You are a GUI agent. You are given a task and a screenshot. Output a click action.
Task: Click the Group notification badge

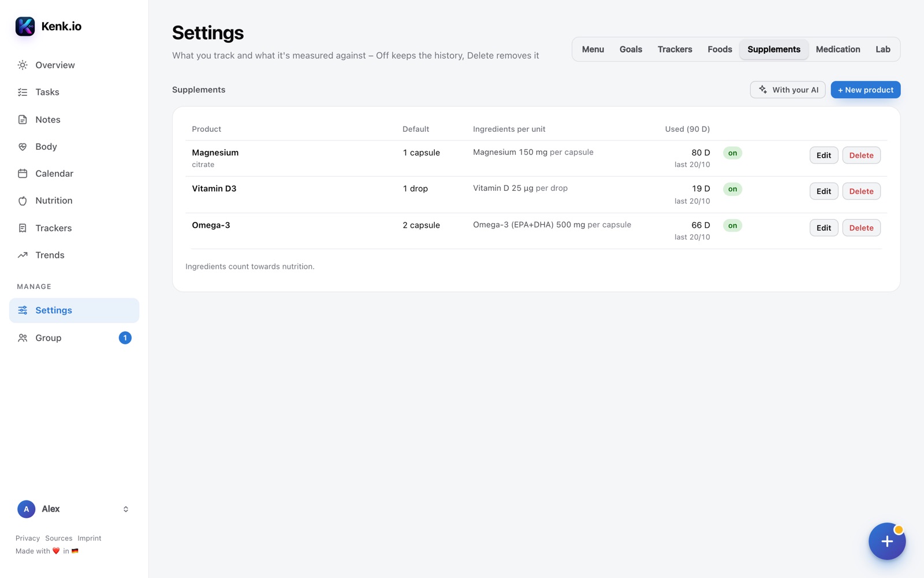point(125,338)
